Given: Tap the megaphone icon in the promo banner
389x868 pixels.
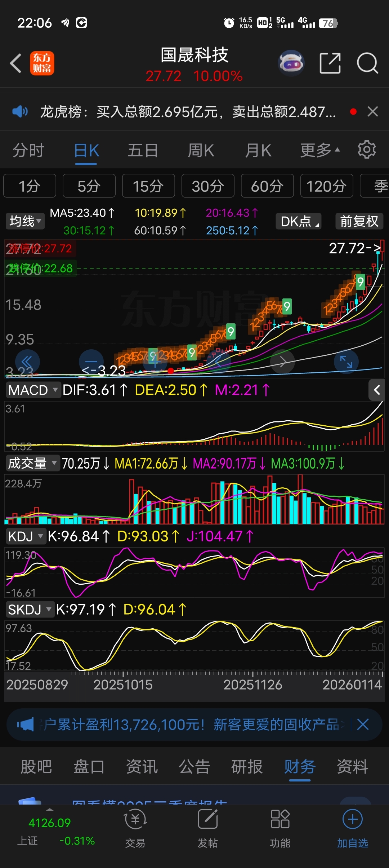Looking at the screenshot, I should coord(26,725).
